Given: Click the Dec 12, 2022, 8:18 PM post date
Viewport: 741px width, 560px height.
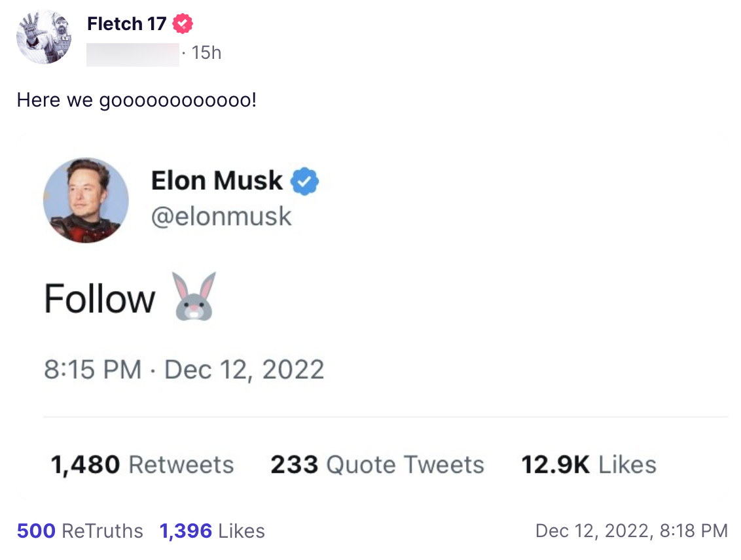Looking at the screenshot, I should (631, 531).
